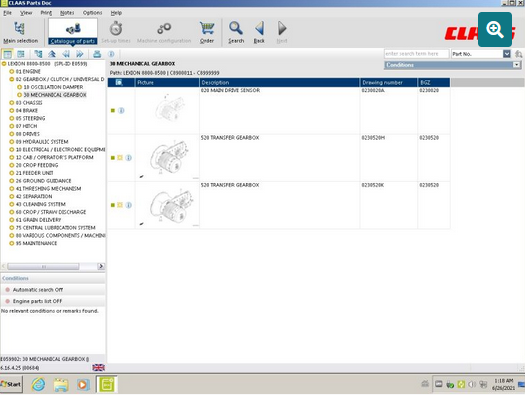Toggle Engine parts list OFF indicator
Screen dimensions: 525x395
[x=7, y=301]
